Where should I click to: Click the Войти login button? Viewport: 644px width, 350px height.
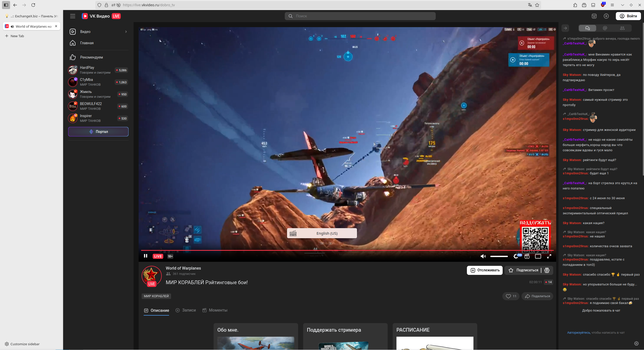pyautogui.click(x=628, y=16)
